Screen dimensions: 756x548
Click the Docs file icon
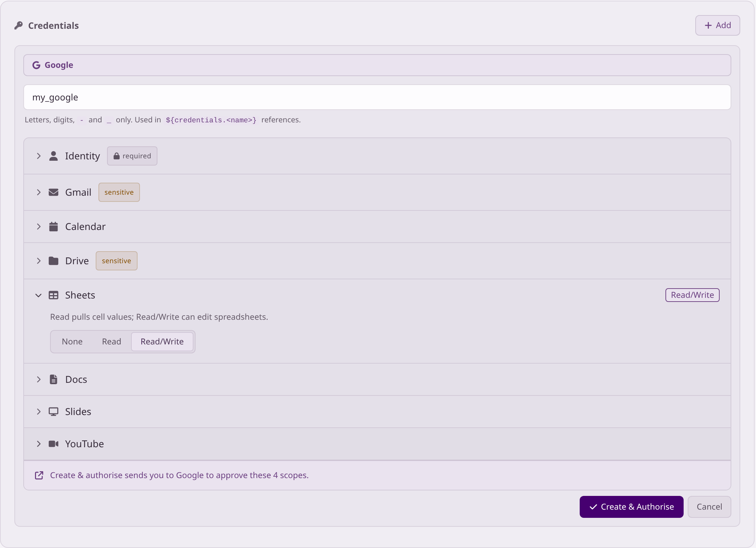click(x=54, y=379)
